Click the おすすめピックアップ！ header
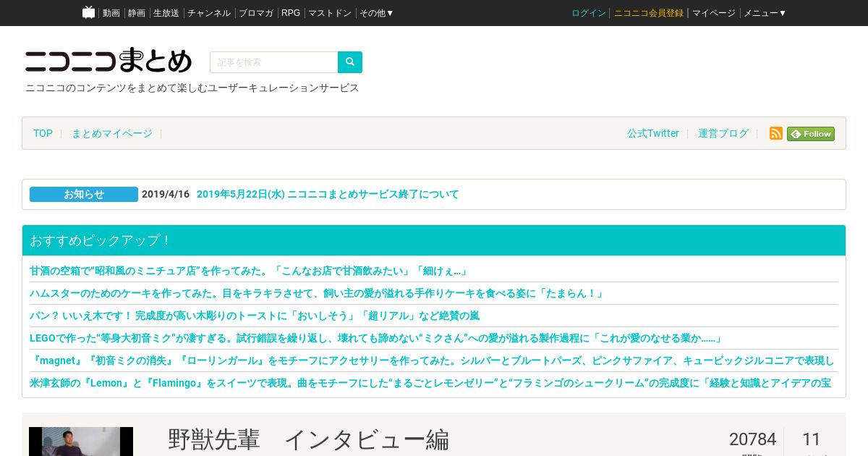The width and height of the screenshot is (868, 456). [x=434, y=240]
